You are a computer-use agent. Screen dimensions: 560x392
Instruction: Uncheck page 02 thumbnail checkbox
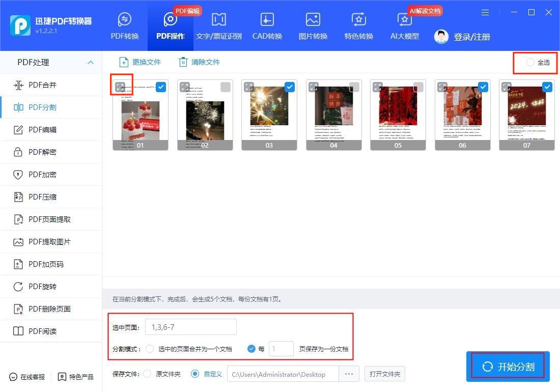(x=225, y=87)
